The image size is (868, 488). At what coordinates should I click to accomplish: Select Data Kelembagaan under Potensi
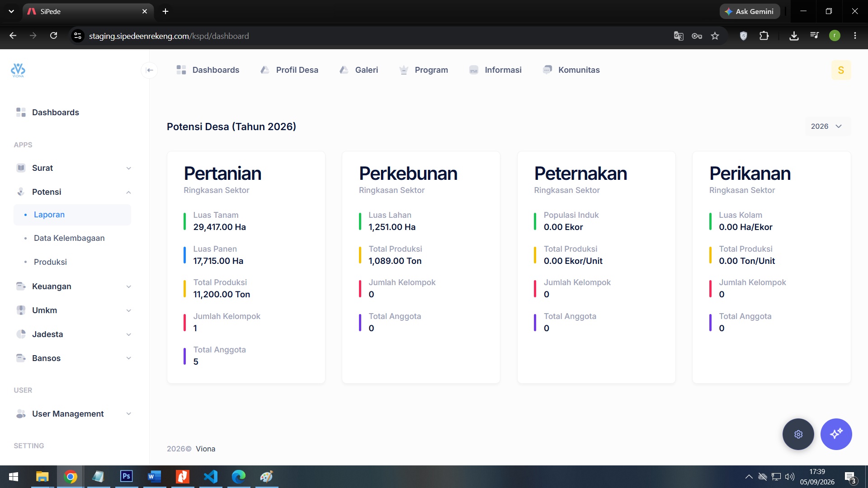pos(72,238)
